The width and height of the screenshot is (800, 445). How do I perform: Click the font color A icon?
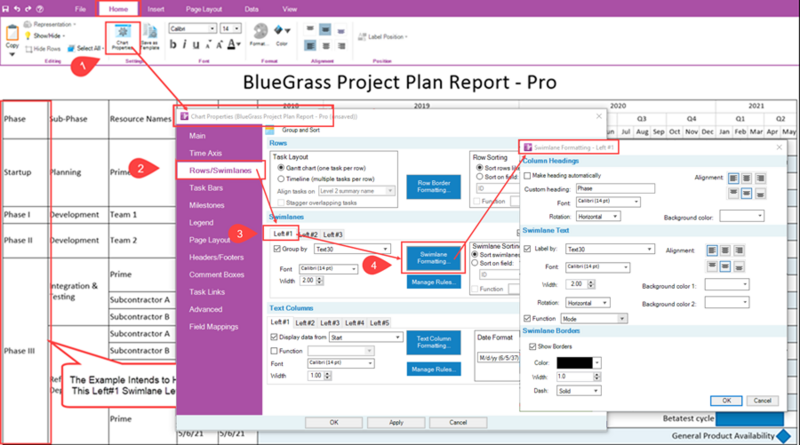tap(232, 45)
